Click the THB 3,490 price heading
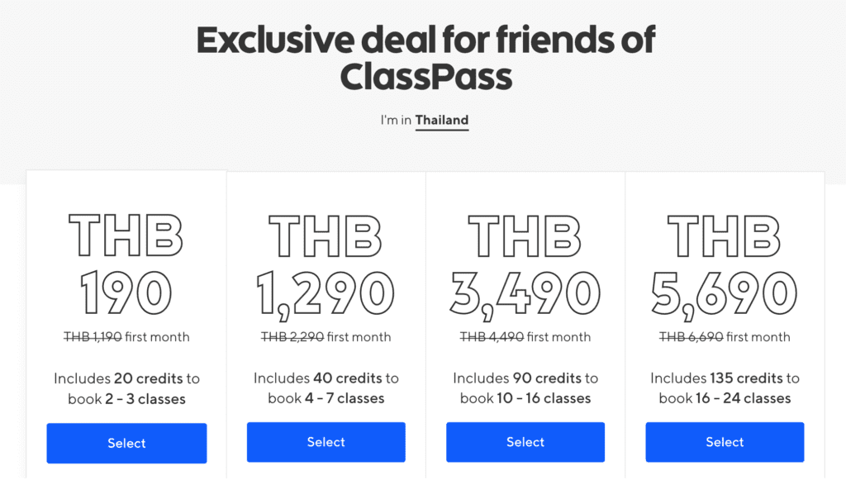This screenshot has width=846, height=504. 525,264
